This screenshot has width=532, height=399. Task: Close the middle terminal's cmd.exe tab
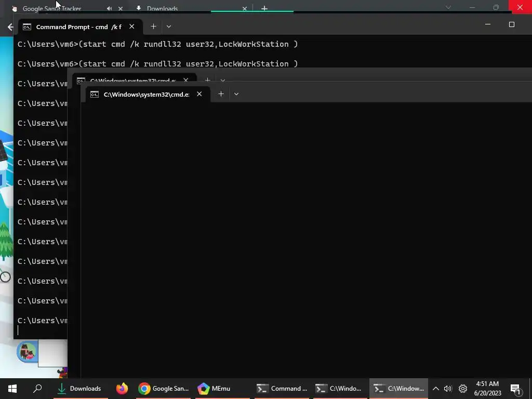(185, 80)
